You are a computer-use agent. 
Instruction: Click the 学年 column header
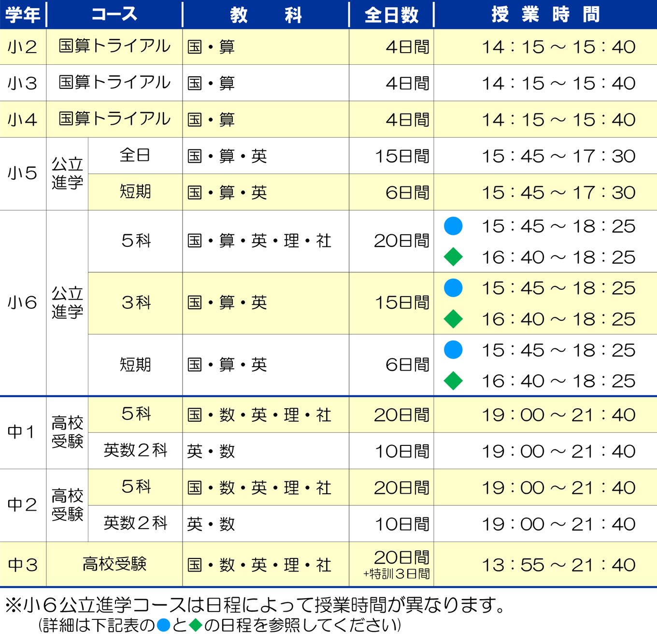click(x=23, y=15)
